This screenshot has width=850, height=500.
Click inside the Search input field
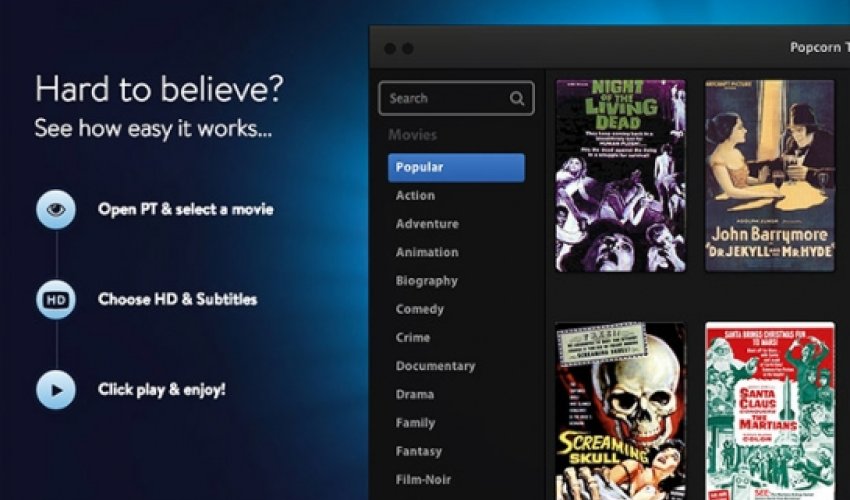click(456, 98)
